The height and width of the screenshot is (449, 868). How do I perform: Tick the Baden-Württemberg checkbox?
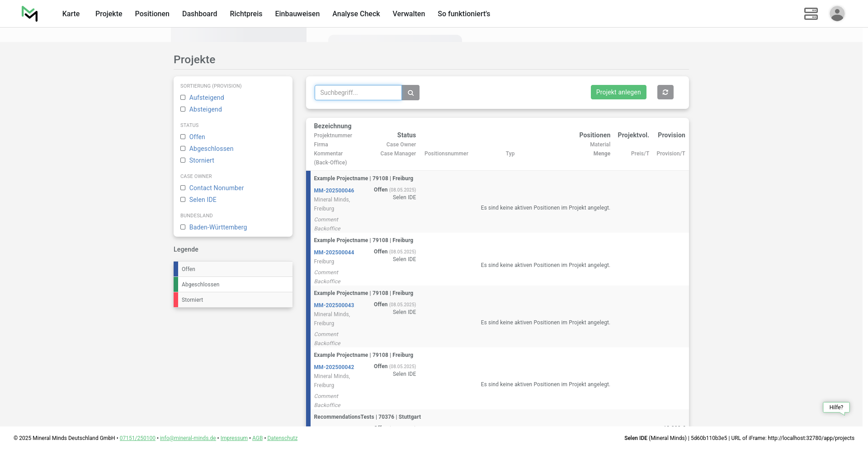point(183,227)
